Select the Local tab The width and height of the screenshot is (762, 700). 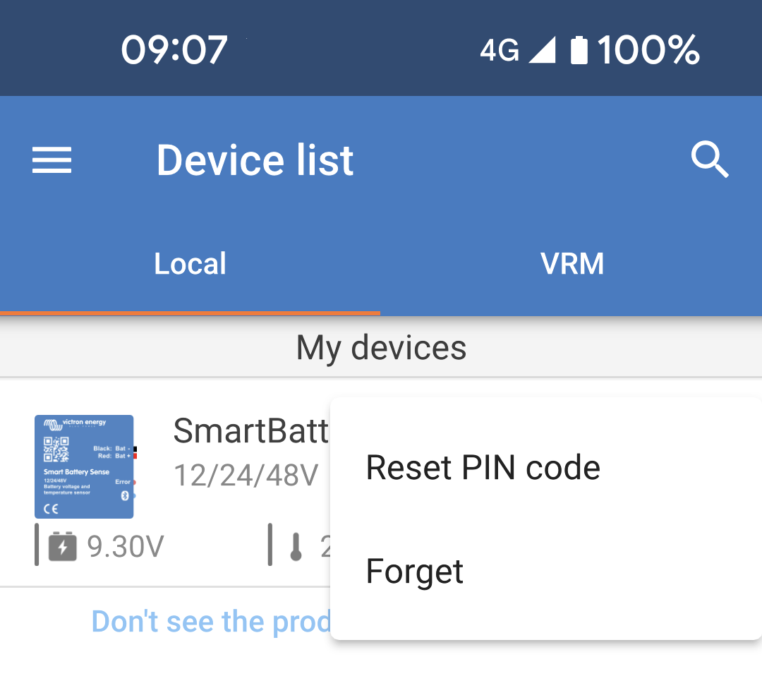[x=190, y=262]
